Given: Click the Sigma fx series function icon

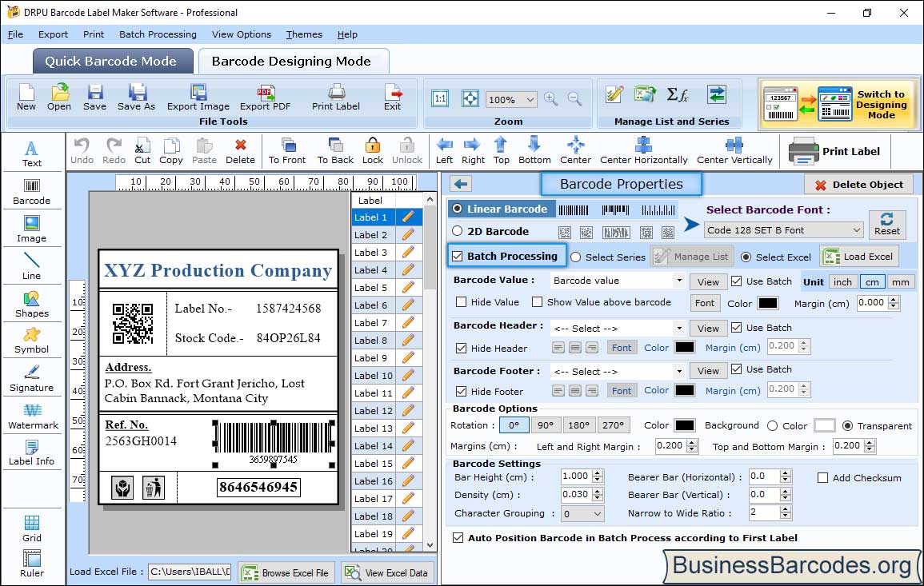Looking at the screenshot, I should pos(677,94).
